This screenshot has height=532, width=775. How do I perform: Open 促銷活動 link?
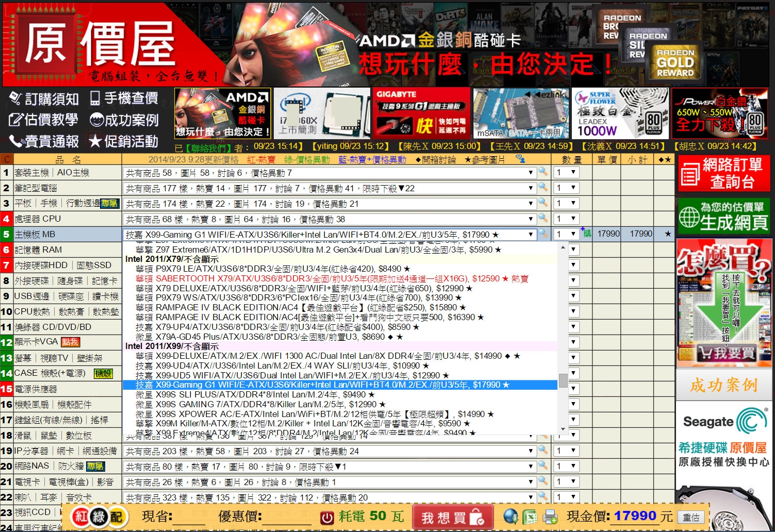(x=124, y=141)
